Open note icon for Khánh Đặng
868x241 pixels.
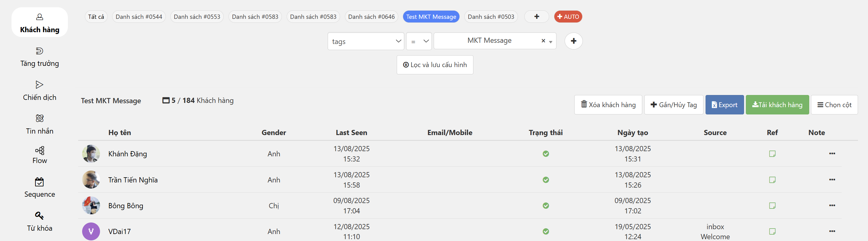772,154
